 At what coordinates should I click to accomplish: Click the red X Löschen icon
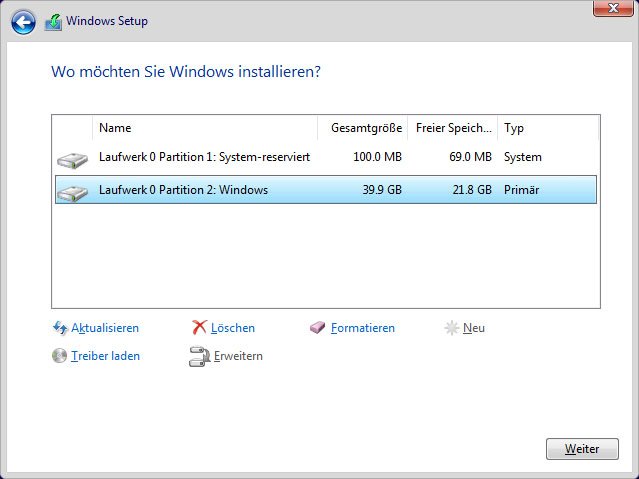tap(199, 327)
